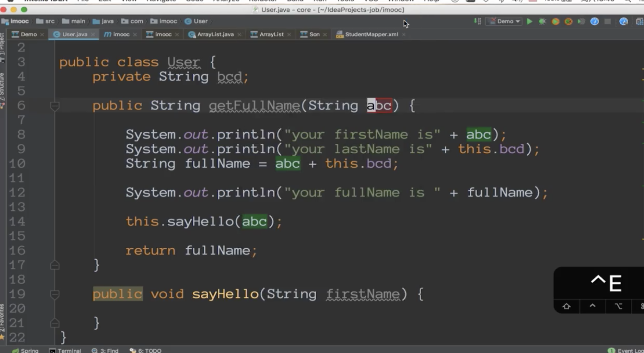Click the fullName variable on line 10

click(x=217, y=163)
